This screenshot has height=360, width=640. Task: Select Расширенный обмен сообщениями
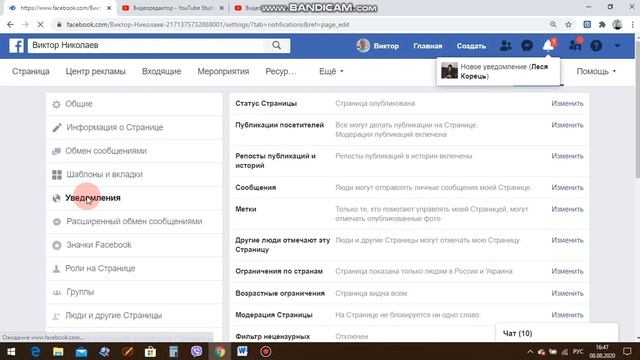click(x=134, y=221)
